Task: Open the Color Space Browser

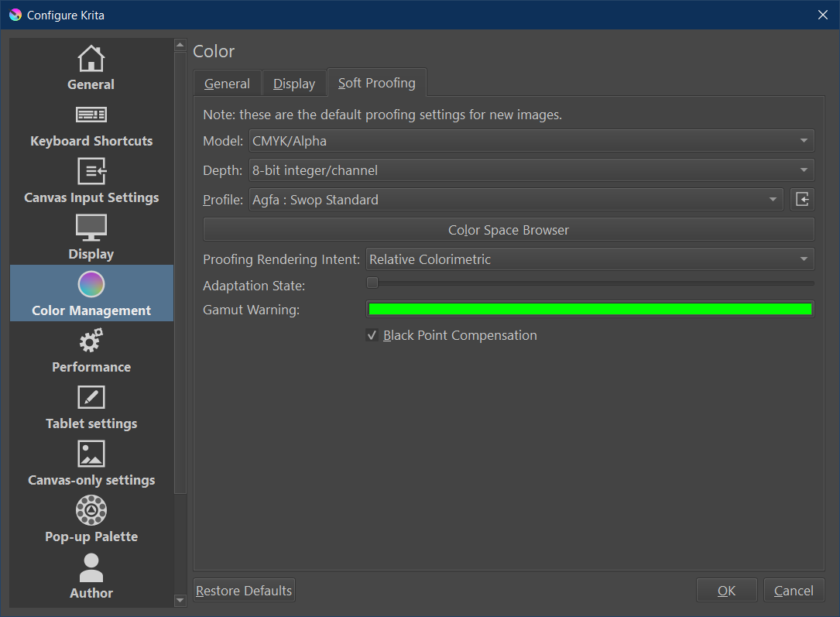Action: (x=509, y=230)
